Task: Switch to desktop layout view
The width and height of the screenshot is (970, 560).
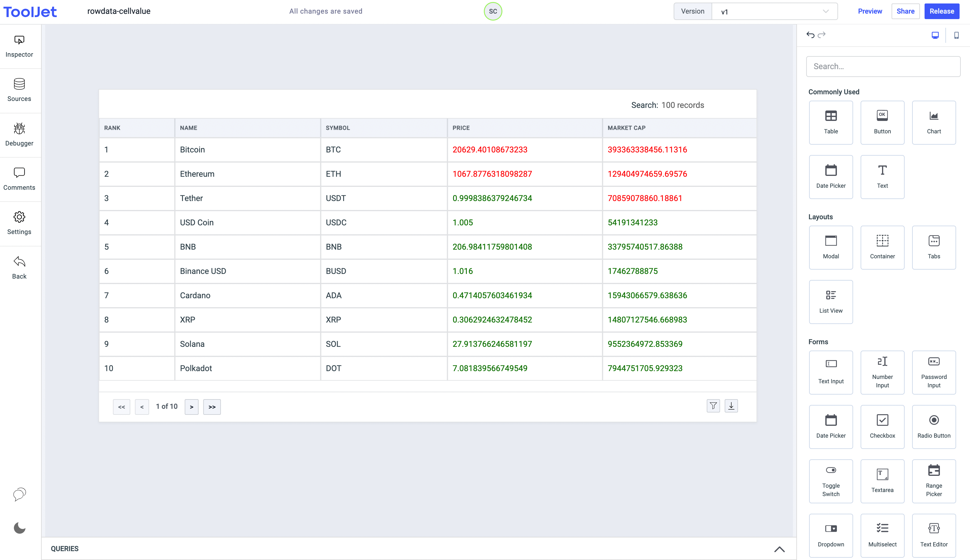Action: tap(935, 35)
